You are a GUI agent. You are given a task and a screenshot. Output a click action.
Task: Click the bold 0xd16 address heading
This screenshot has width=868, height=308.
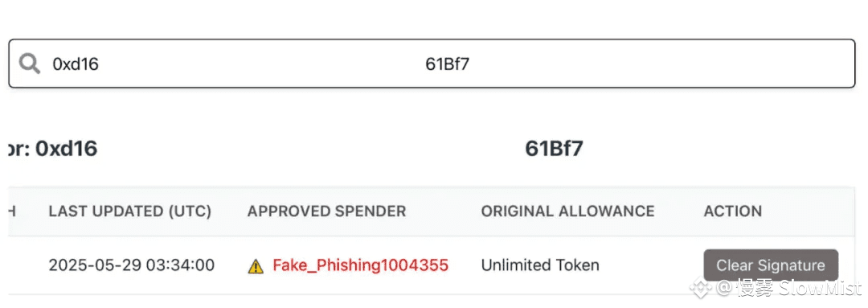pyautogui.click(x=67, y=149)
